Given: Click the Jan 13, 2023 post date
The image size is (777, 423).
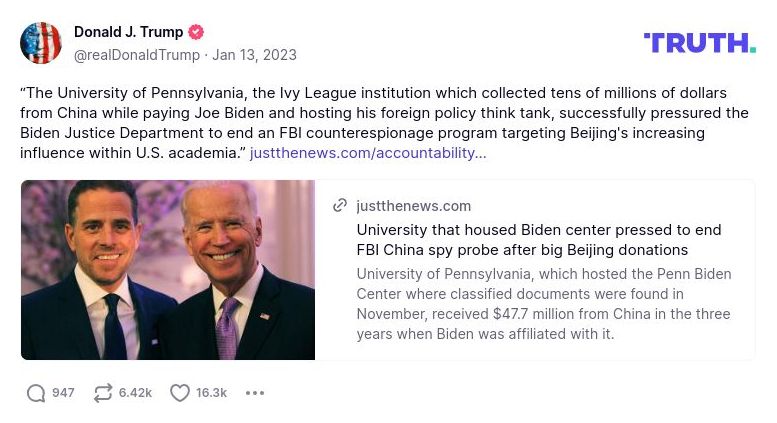Looking at the screenshot, I should pos(254,55).
